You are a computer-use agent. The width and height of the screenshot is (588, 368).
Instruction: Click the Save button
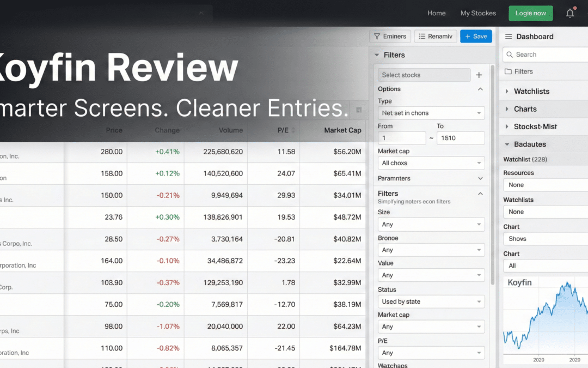click(x=476, y=37)
